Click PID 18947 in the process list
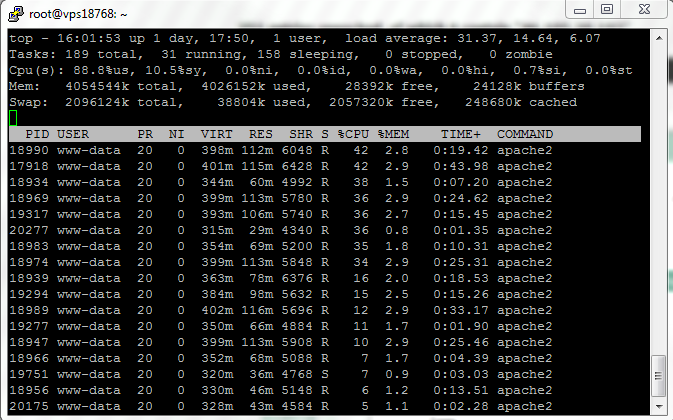Viewport: 673px width, 420px height. coord(29,342)
